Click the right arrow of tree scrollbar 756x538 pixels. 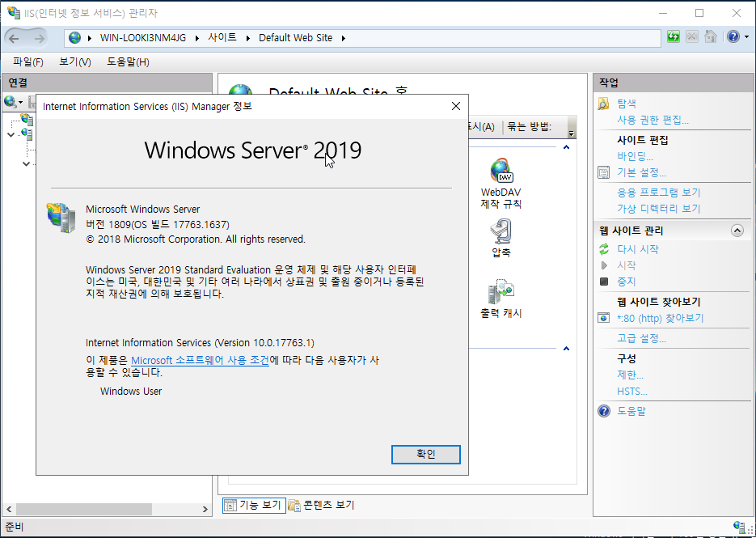pyautogui.click(x=205, y=509)
